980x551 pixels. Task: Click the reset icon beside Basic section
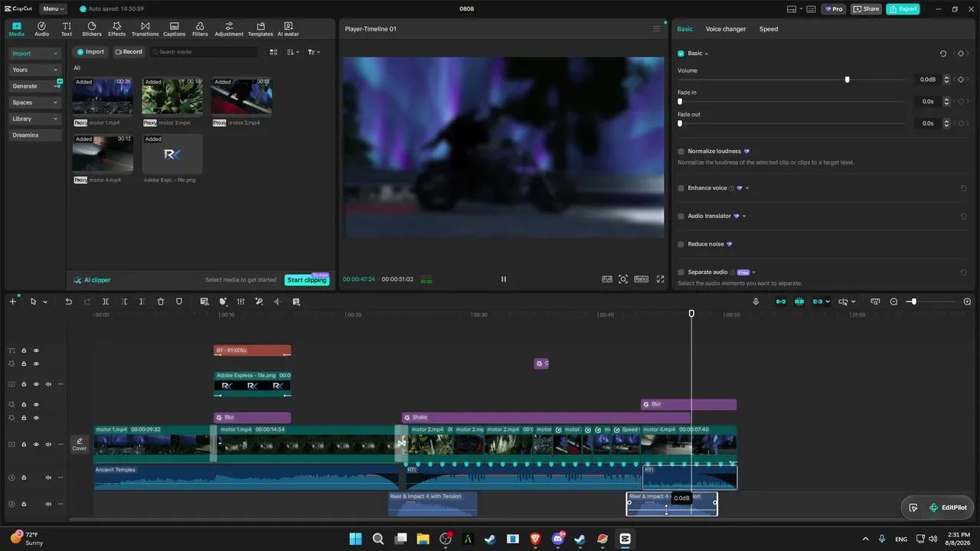pos(943,54)
